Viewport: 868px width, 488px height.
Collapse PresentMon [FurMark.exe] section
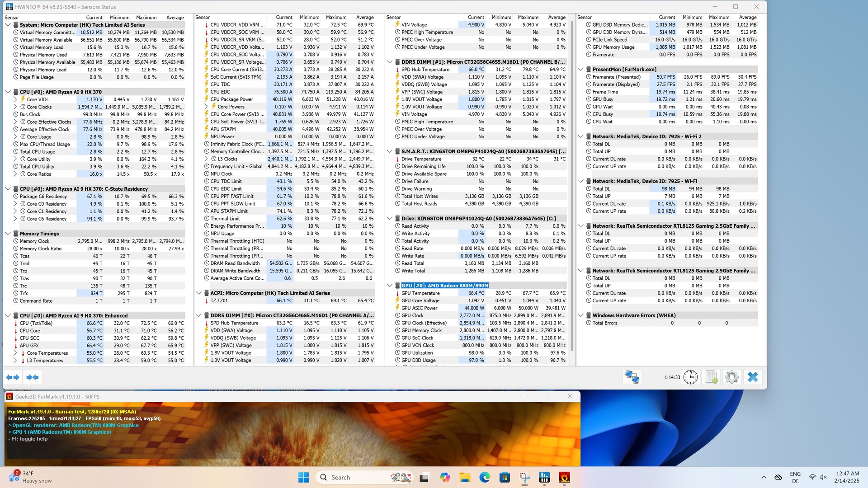click(x=581, y=70)
